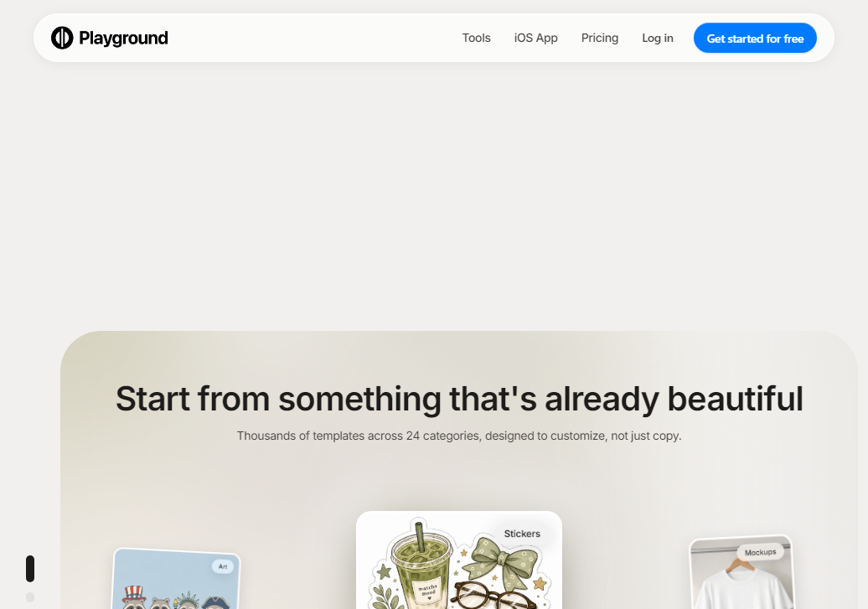Select the active dark page indicator pill
Screen dimensions: 868x609
(x=30, y=569)
